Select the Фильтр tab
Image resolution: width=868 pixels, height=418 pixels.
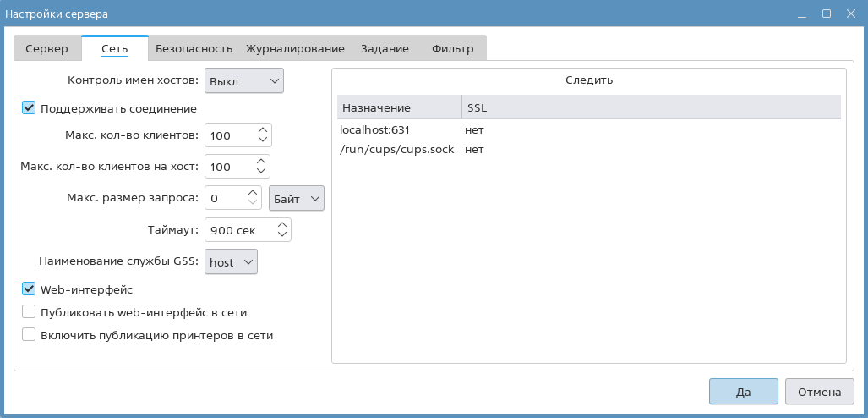[x=452, y=49]
